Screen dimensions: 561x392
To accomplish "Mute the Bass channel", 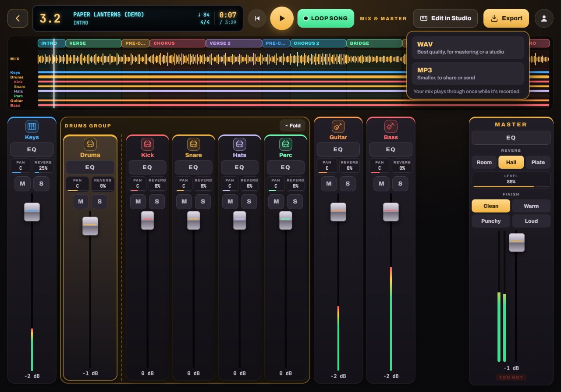I will pyautogui.click(x=381, y=184).
